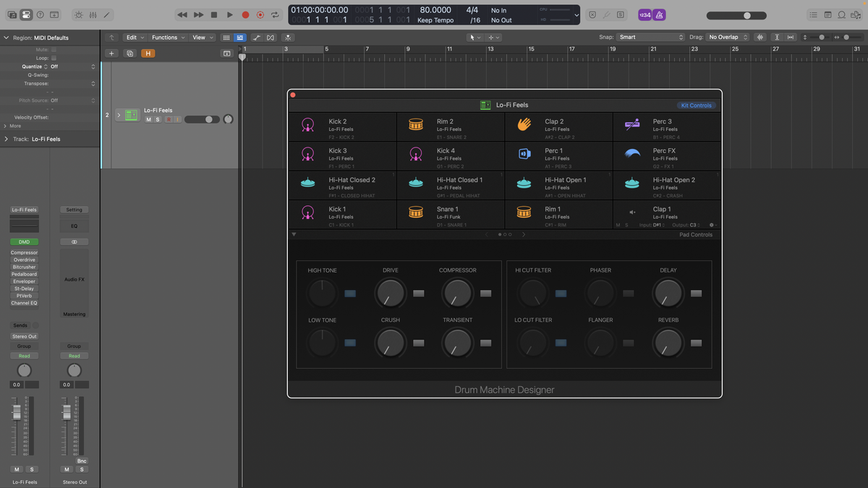The height and width of the screenshot is (488, 868).
Task: Mute the Lo-Fi Feels track
Action: [149, 119]
